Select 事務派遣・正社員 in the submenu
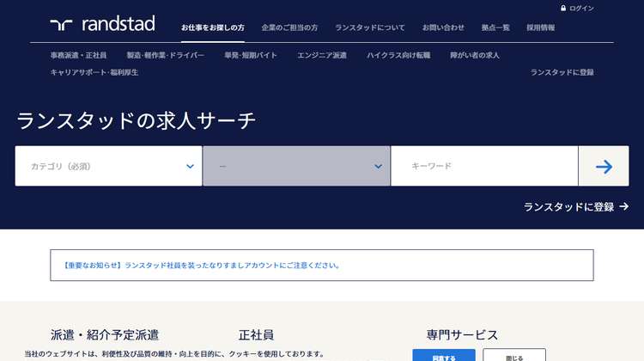644x361 pixels. tap(78, 55)
